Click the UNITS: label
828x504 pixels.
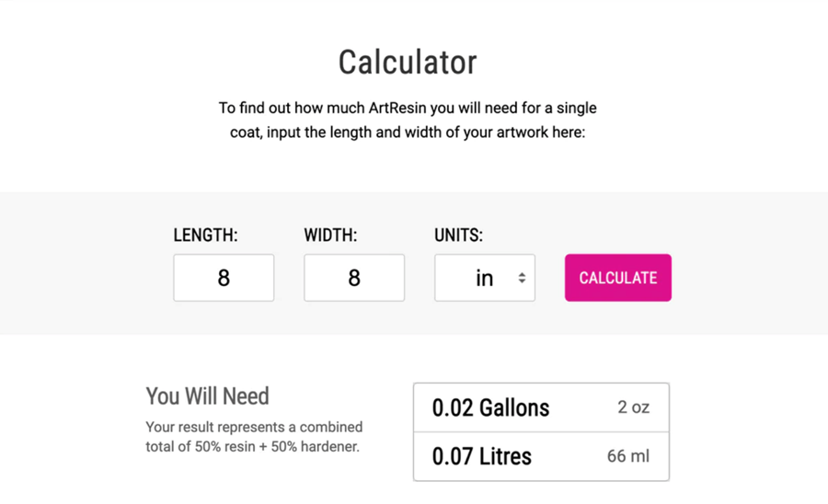point(458,235)
